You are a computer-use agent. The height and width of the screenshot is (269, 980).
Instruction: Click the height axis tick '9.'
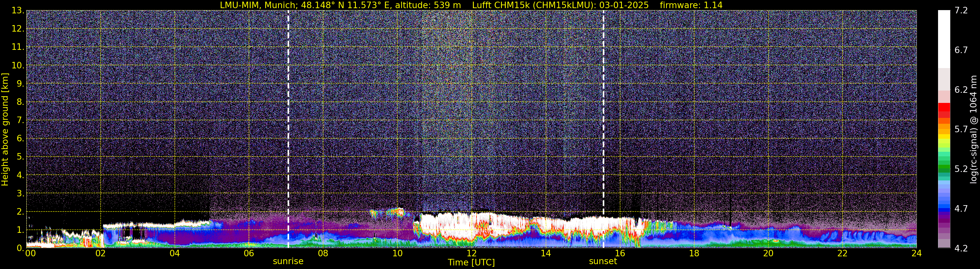(20, 83)
